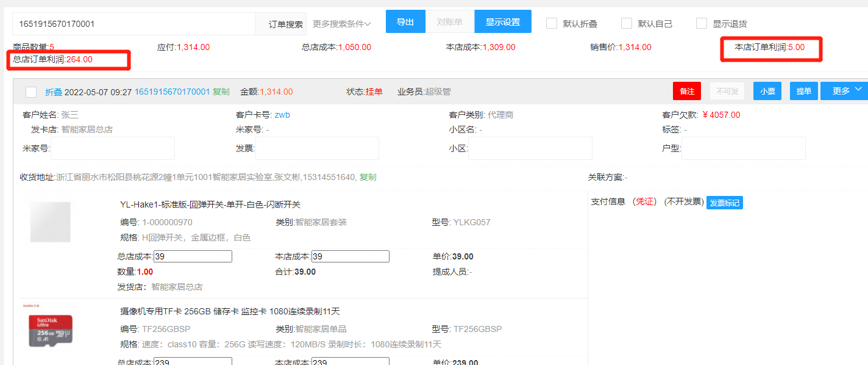Check the 显示退货 checkbox
The image size is (868, 365).
702,23
